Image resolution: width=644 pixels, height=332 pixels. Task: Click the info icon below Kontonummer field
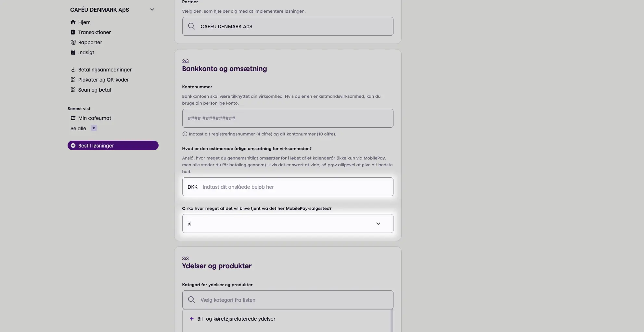click(x=185, y=134)
